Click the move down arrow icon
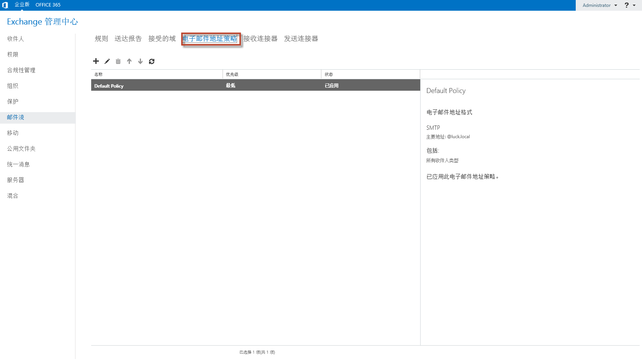The height and width of the screenshot is (364, 642). pyautogui.click(x=141, y=61)
